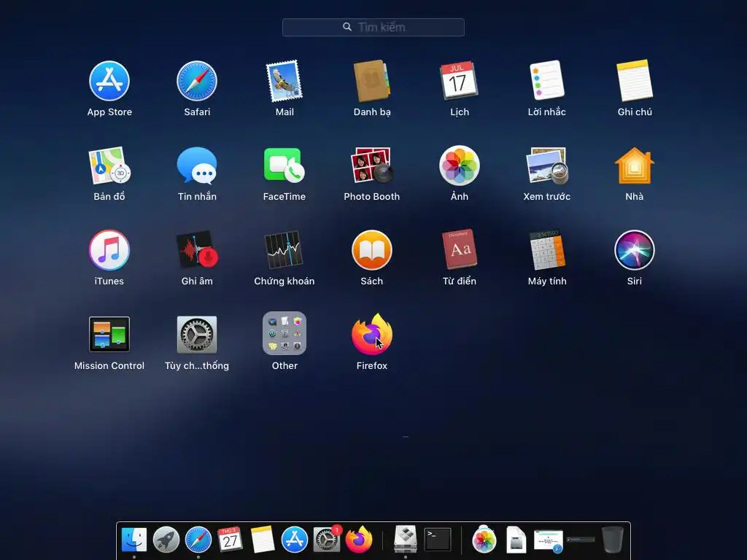The width and height of the screenshot is (747, 560).
Task: Launch the Nhà (Home) app
Action: click(635, 166)
